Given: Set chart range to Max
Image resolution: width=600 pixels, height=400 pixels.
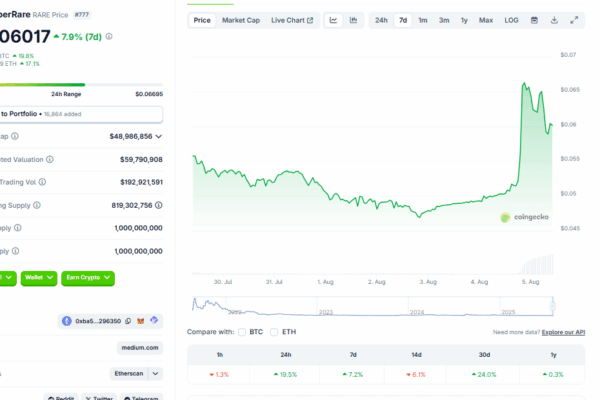Looking at the screenshot, I should (486, 20).
